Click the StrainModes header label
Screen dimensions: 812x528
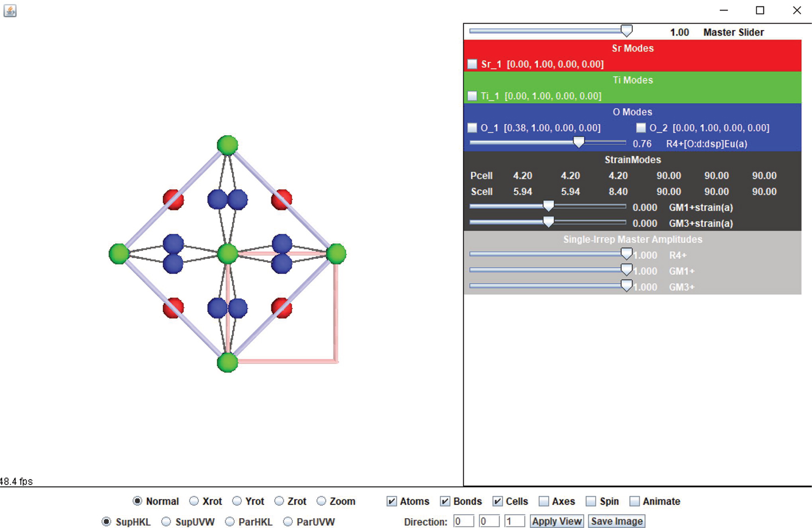click(633, 160)
